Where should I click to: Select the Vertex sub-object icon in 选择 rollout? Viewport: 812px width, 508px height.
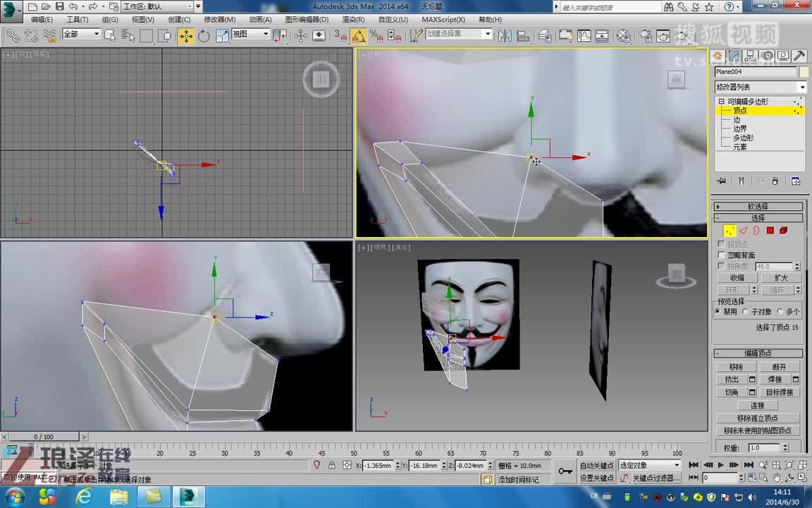(729, 231)
